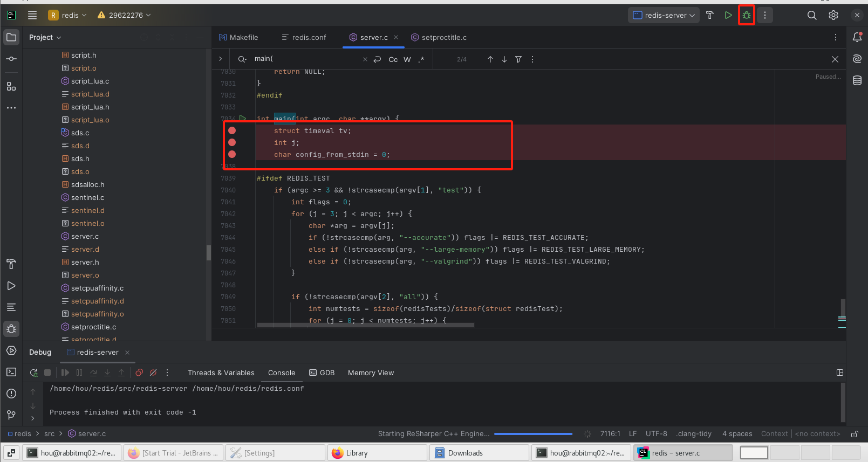Open the main hamburger menu

click(32, 15)
